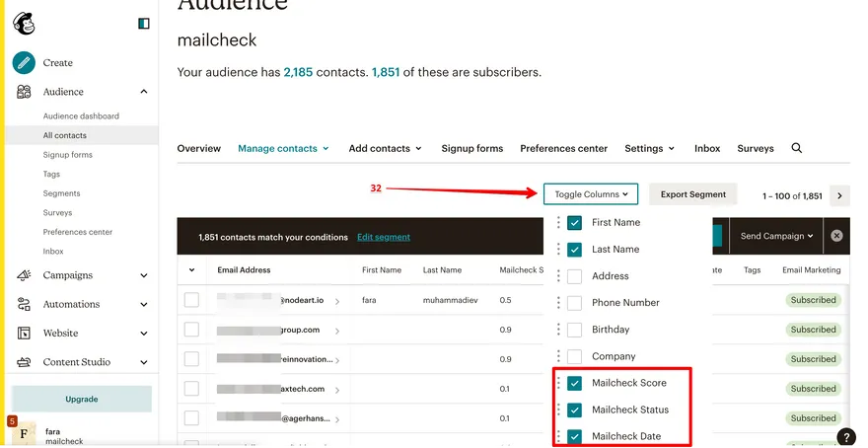
Task: Click the Content Studio icon
Action: click(24, 362)
